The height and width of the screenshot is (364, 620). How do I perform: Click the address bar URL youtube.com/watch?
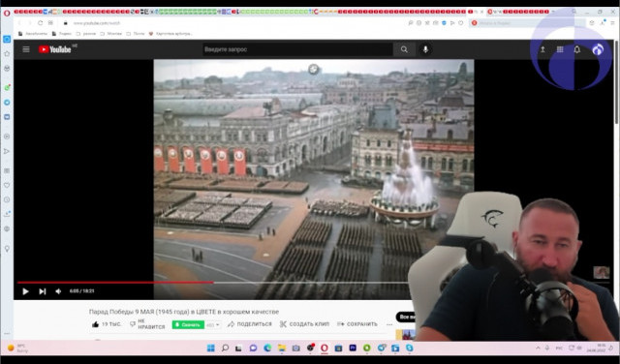[x=97, y=23]
